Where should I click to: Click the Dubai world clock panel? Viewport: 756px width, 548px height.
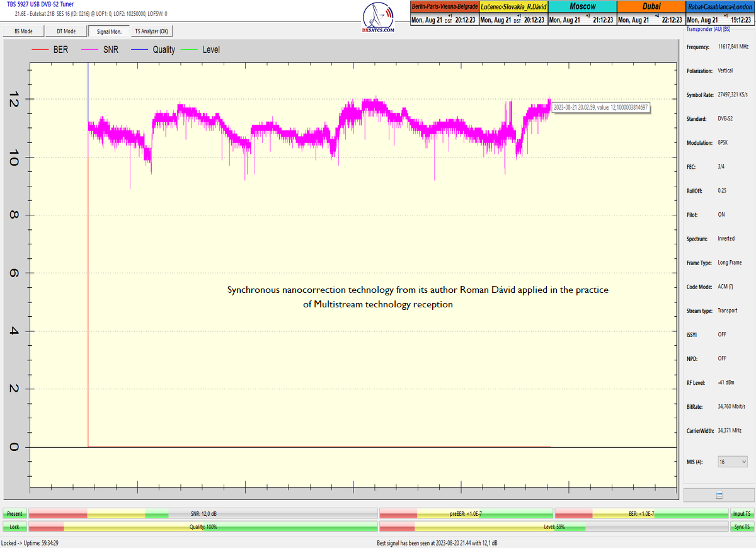tap(650, 13)
